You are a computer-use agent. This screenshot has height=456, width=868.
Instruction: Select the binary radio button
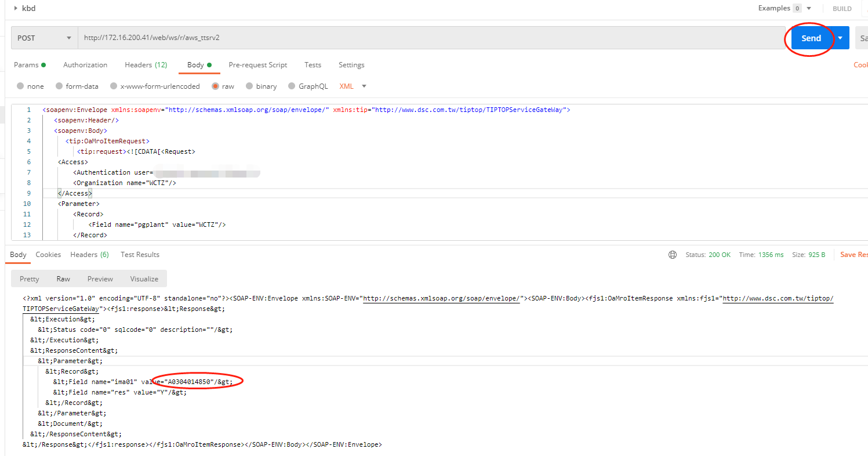point(249,86)
